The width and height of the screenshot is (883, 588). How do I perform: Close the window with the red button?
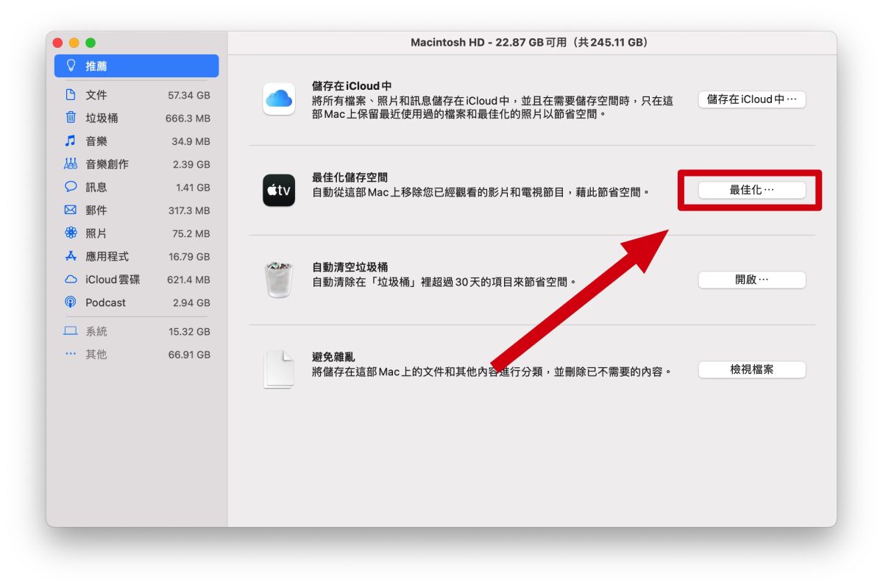point(58,43)
